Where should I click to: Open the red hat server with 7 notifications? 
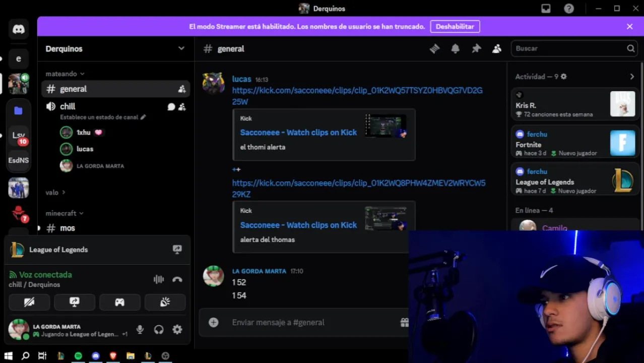coord(19,213)
